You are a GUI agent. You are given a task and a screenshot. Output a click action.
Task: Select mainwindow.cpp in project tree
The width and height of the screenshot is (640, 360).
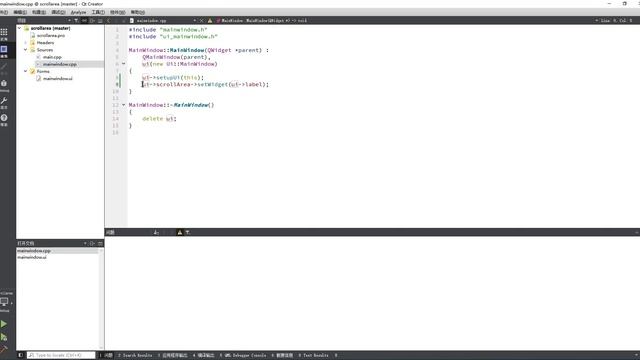tap(60, 64)
